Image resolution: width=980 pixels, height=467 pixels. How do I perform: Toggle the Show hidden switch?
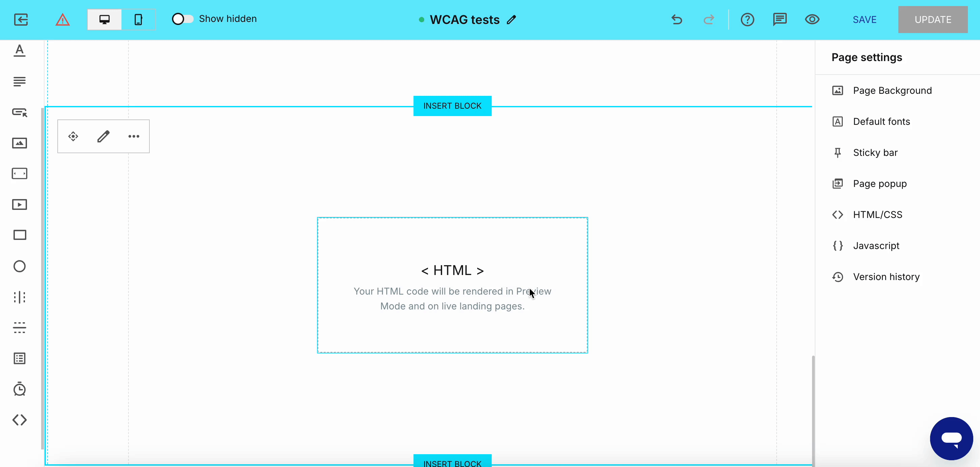click(x=182, y=19)
